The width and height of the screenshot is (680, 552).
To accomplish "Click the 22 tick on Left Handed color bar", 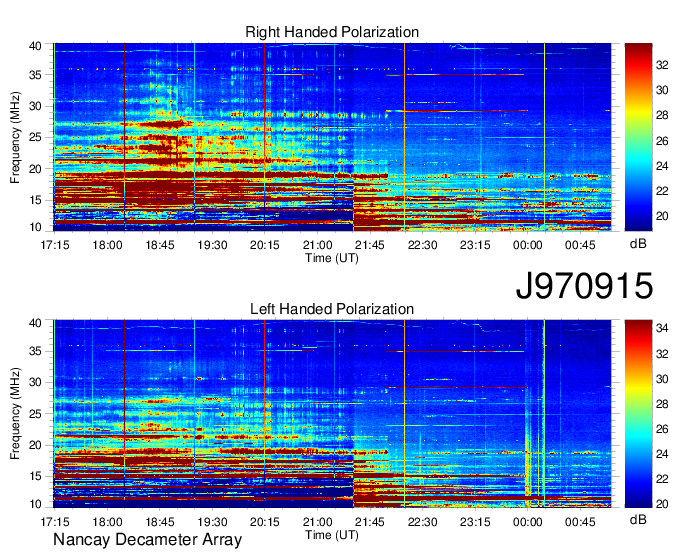I will click(x=662, y=479).
